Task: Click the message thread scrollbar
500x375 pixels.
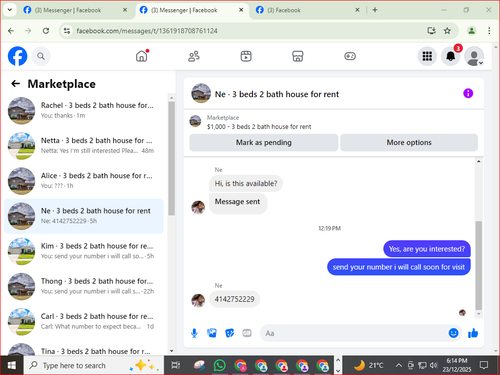Action: point(479,265)
